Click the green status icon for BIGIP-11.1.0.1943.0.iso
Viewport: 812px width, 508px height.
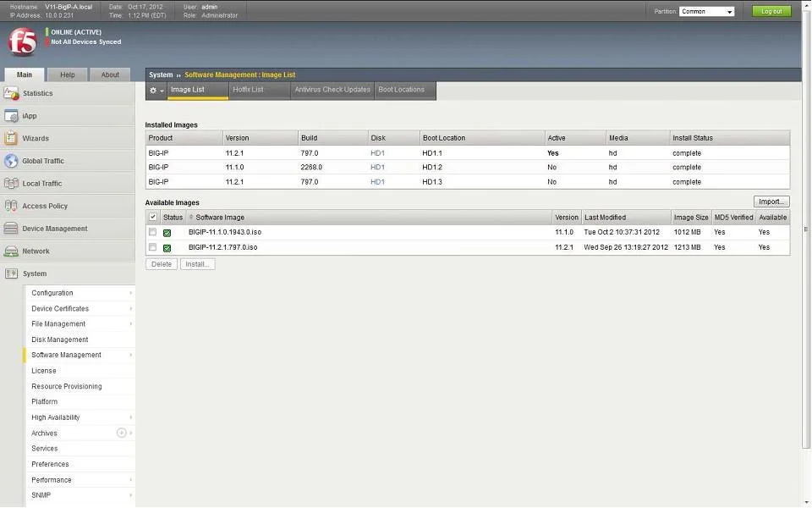tap(167, 234)
